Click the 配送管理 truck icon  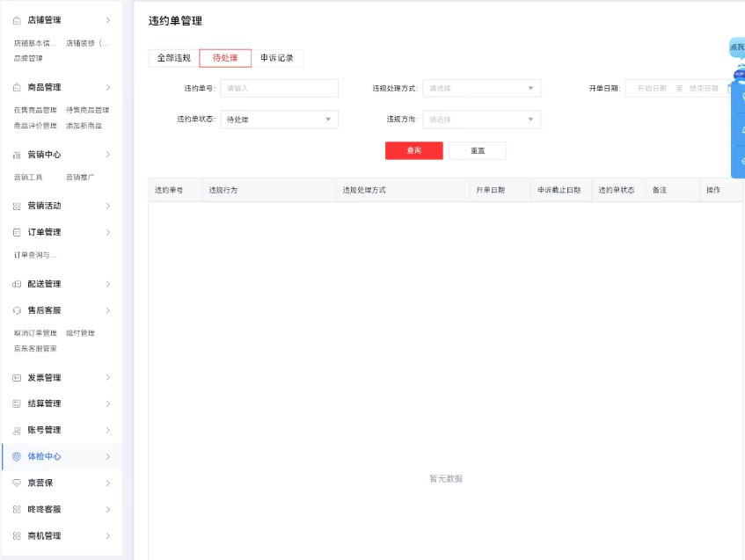[17, 285]
